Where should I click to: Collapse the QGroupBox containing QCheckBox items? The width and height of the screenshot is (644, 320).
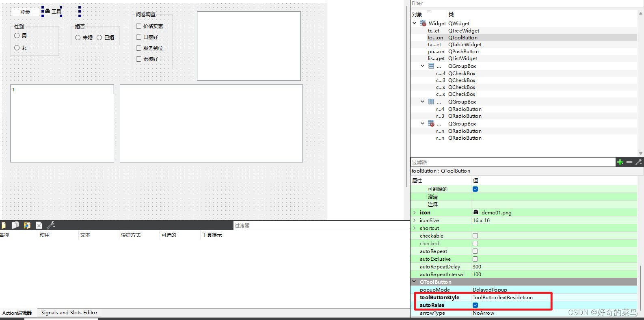click(x=422, y=66)
